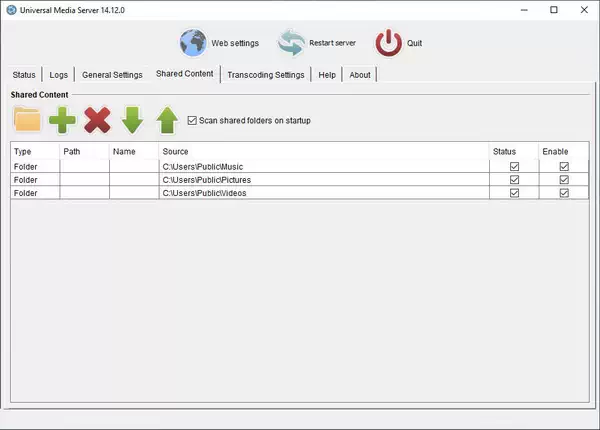Select the C:\Users\Public\Videos row
The width and height of the screenshot is (600, 430).
300,193
